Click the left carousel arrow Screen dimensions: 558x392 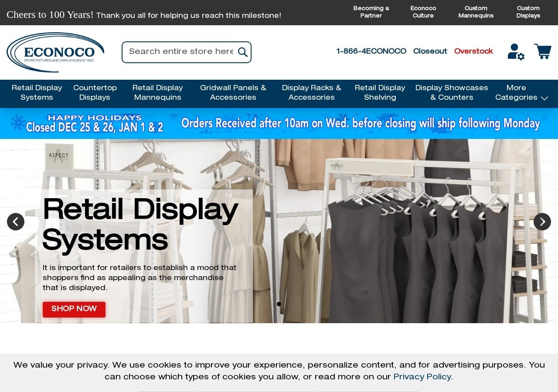(16, 222)
